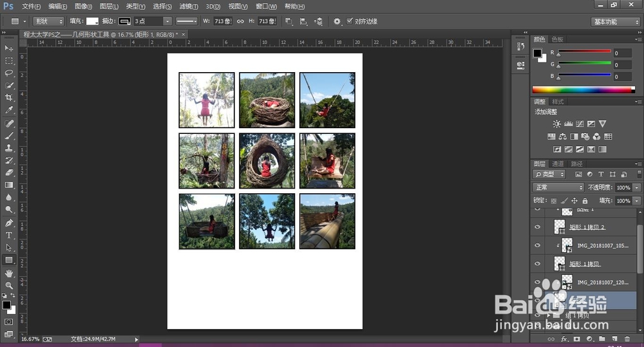Select the Rectangle shape tool
The height and width of the screenshot is (347, 644).
[8, 260]
